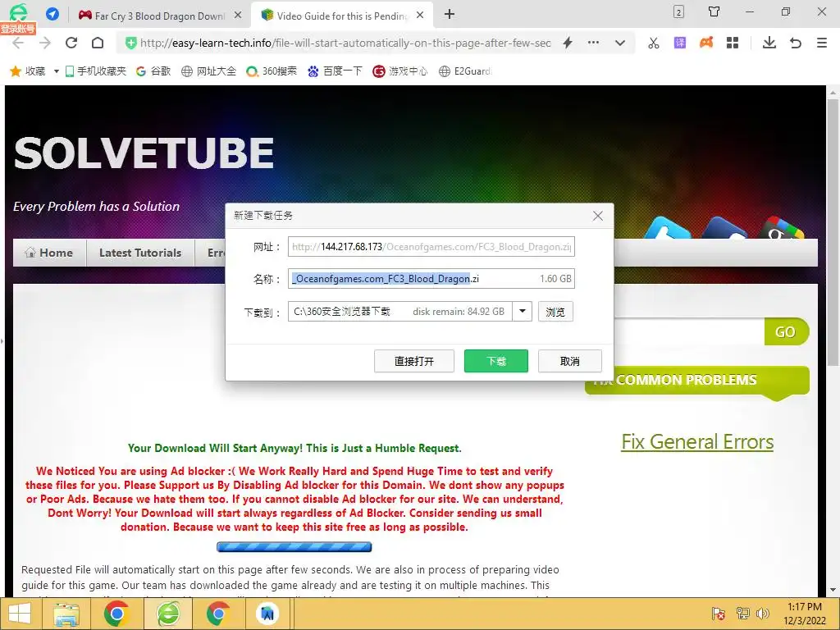The height and width of the screenshot is (630, 840).
Task: Open the 谷歌 Google bookmark
Action: pyautogui.click(x=153, y=71)
